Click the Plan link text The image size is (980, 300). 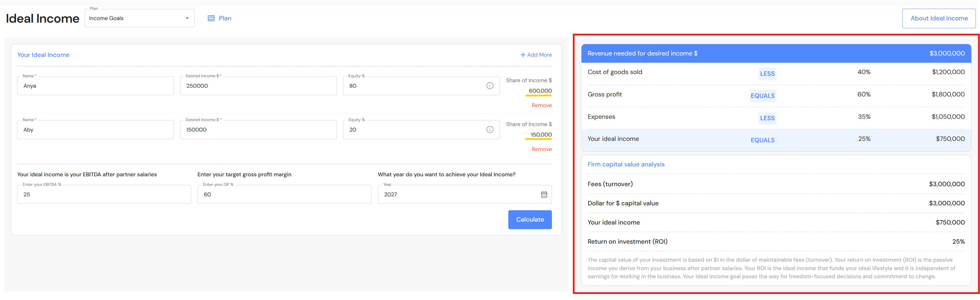click(225, 18)
